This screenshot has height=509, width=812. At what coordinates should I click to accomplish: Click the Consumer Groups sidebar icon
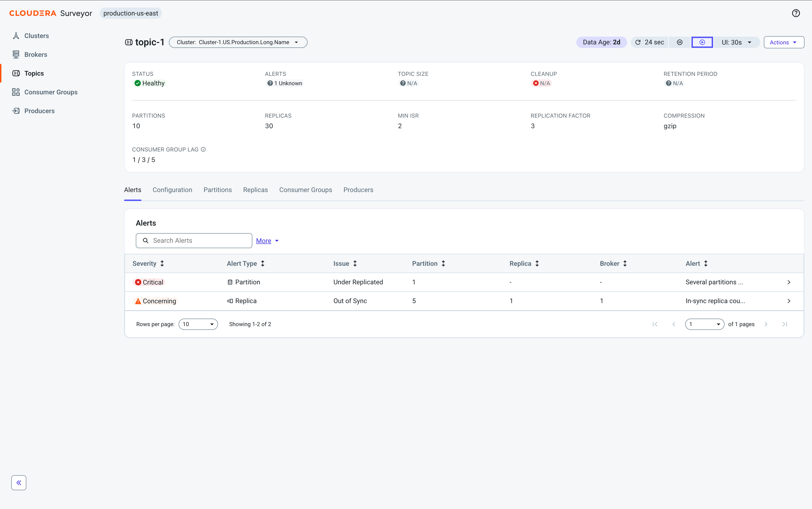click(16, 92)
